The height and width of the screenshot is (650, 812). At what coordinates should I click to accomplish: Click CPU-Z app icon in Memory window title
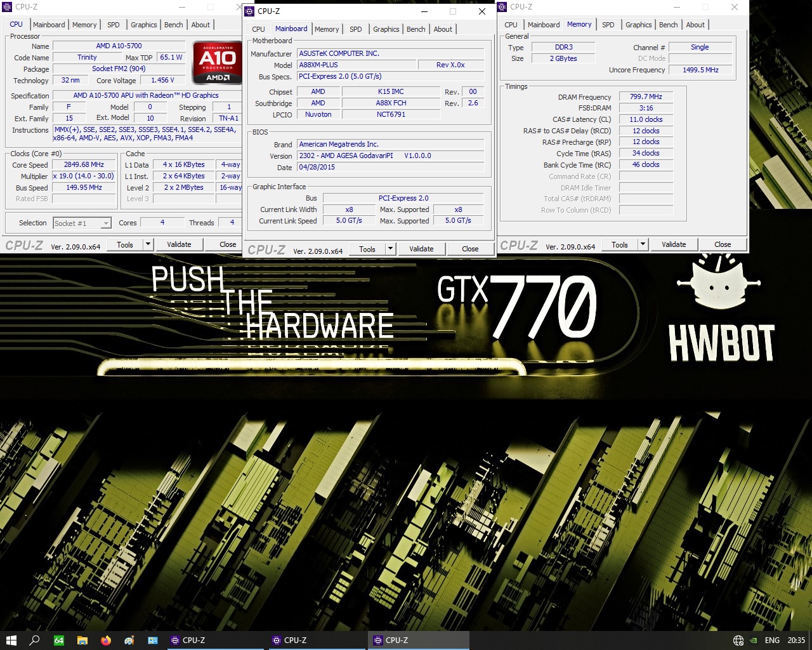click(x=502, y=6)
